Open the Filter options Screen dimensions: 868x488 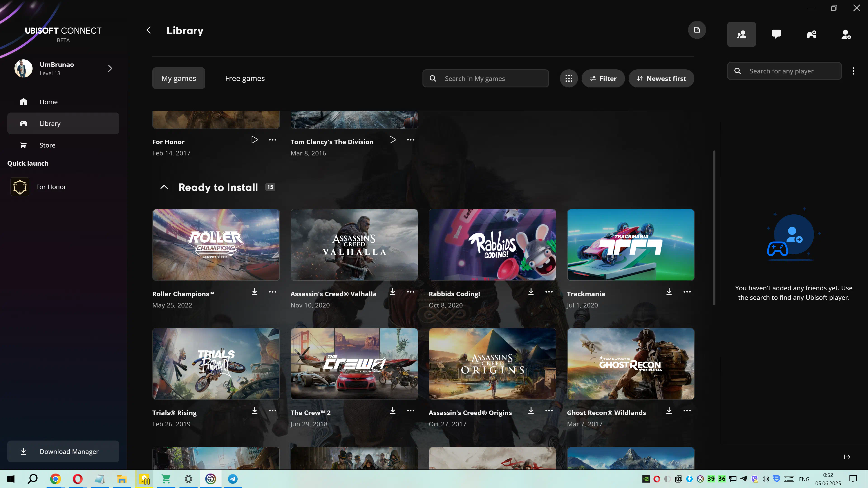(x=603, y=78)
